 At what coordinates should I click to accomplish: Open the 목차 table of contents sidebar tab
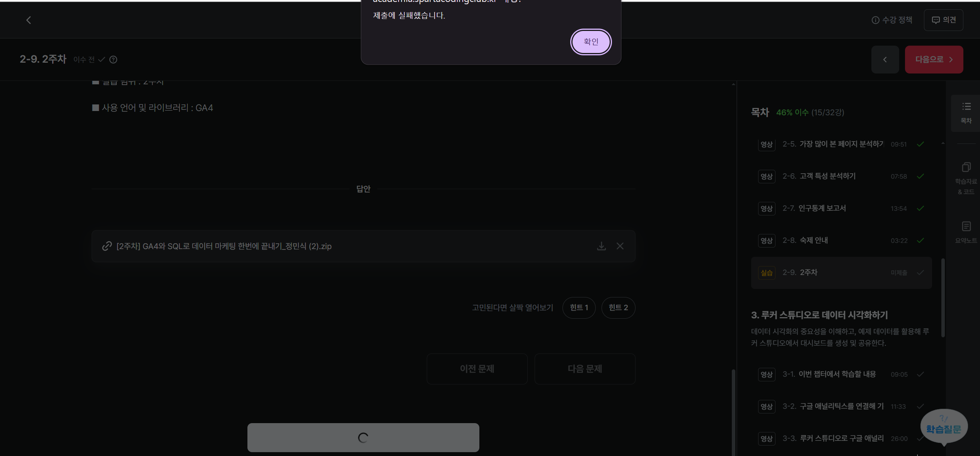click(x=966, y=113)
